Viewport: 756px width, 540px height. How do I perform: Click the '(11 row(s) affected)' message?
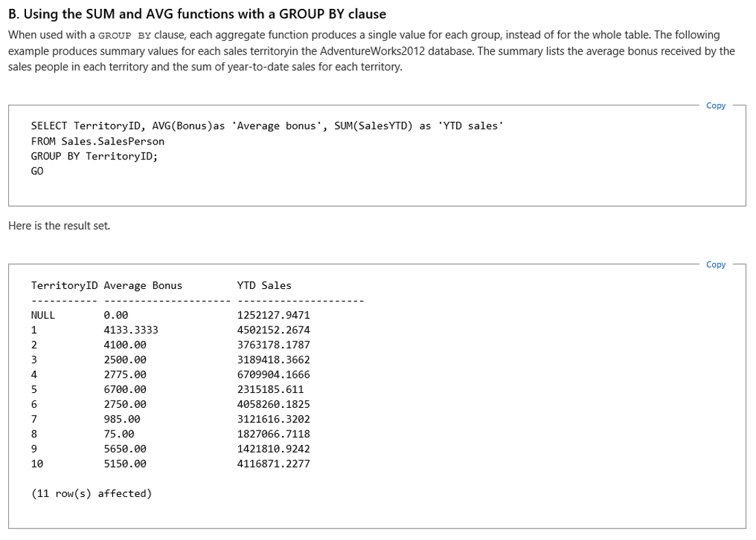tap(92, 493)
